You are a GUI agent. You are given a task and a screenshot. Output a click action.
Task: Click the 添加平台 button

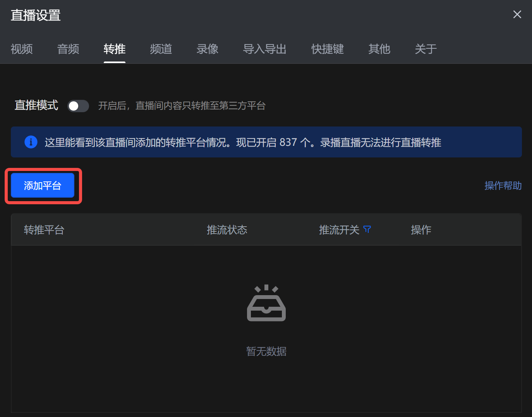coord(43,186)
